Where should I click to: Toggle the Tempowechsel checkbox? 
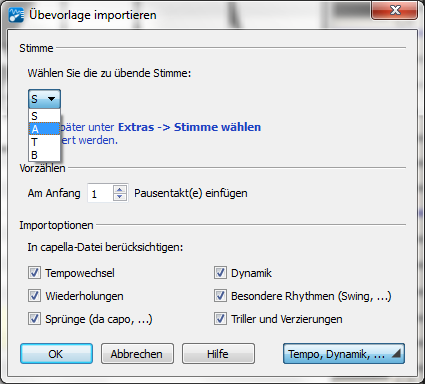click(34, 273)
